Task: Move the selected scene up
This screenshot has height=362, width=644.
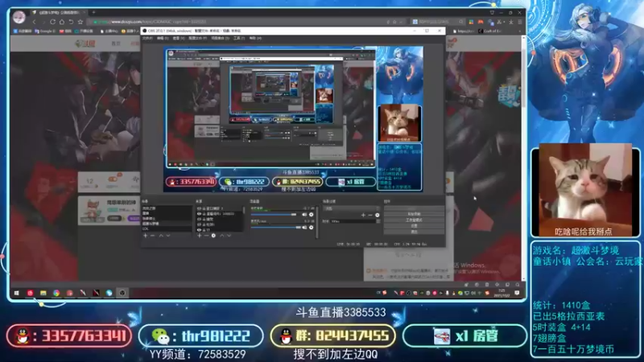Action: coord(162,236)
